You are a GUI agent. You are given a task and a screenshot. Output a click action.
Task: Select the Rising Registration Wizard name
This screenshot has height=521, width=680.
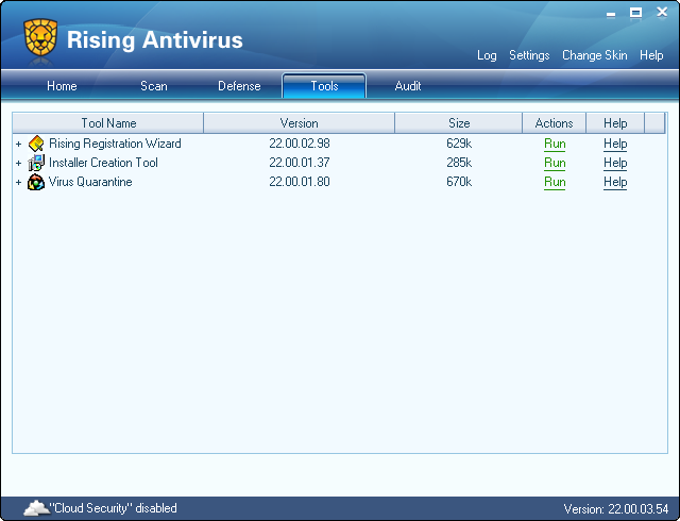[x=115, y=144]
